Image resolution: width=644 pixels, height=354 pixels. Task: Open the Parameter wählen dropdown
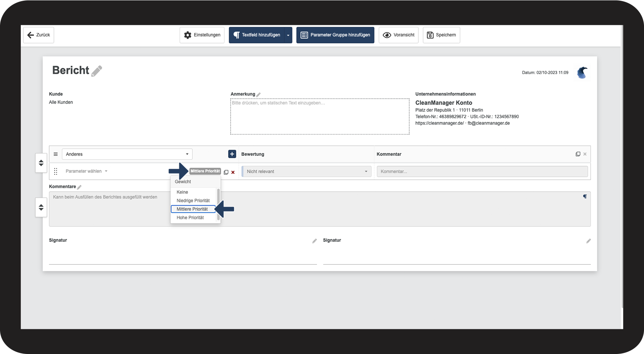pos(86,171)
